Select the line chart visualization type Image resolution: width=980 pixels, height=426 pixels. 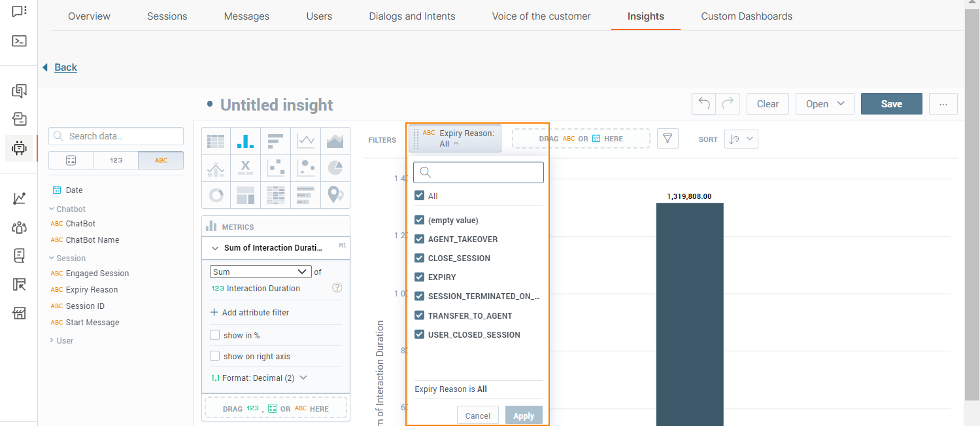coord(306,141)
